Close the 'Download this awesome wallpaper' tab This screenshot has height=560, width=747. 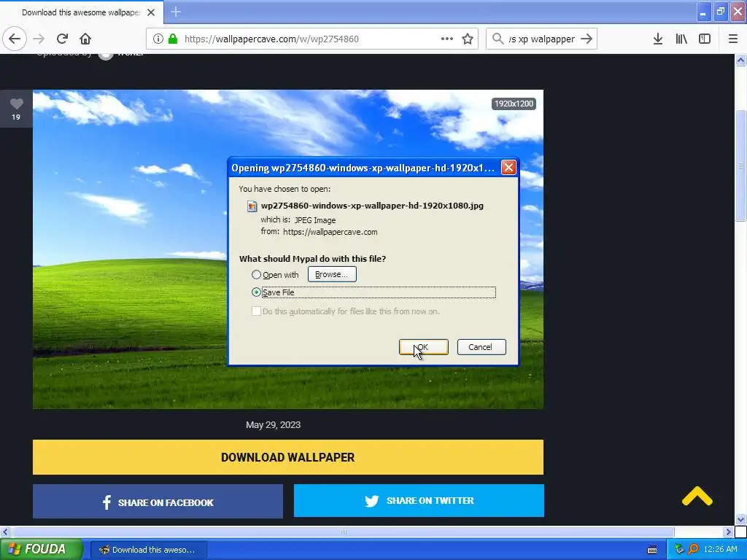click(x=151, y=12)
